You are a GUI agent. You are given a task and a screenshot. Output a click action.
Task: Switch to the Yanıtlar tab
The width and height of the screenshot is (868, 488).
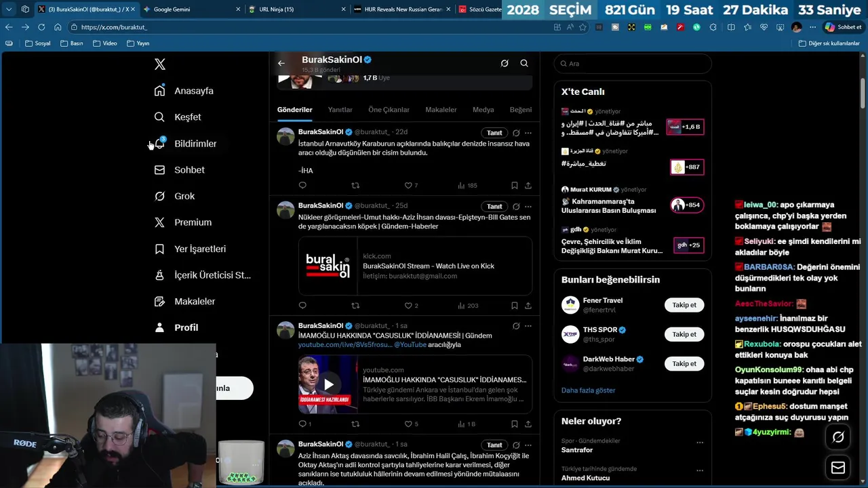[x=340, y=110]
